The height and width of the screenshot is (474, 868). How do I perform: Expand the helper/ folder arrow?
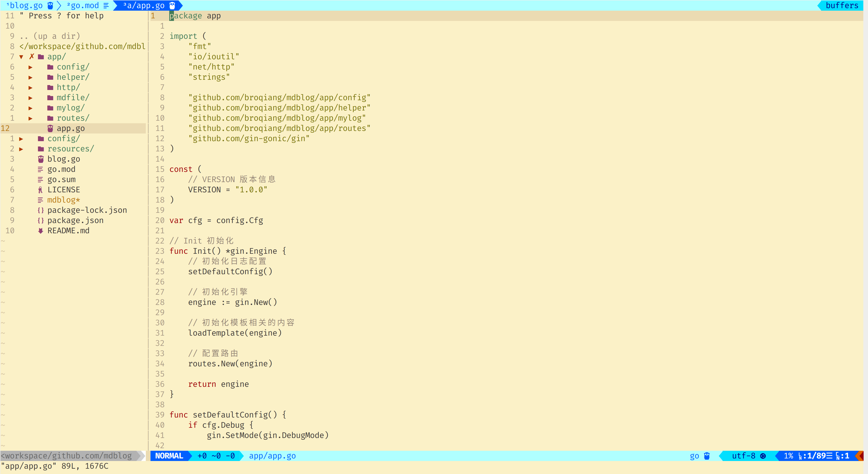click(31, 77)
